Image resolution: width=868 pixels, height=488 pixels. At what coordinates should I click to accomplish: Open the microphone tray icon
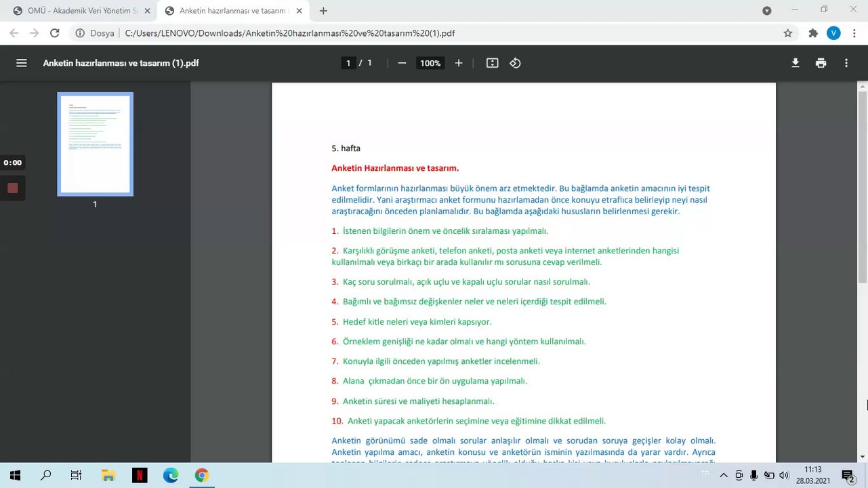pyautogui.click(x=753, y=475)
